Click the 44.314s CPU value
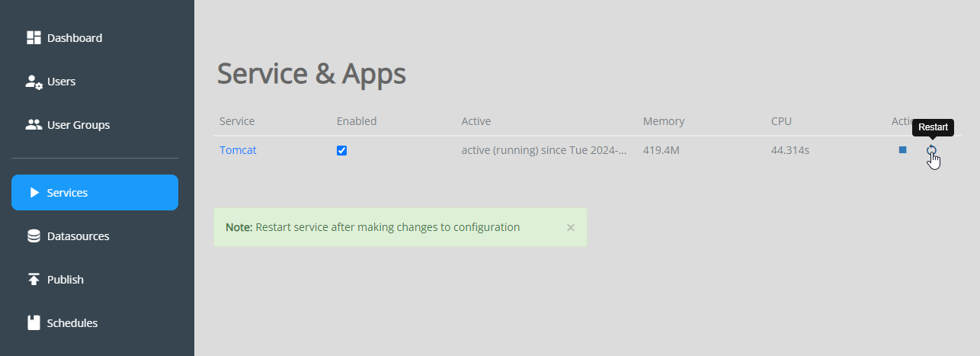The width and height of the screenshot is (980, 356). (790, 150)
